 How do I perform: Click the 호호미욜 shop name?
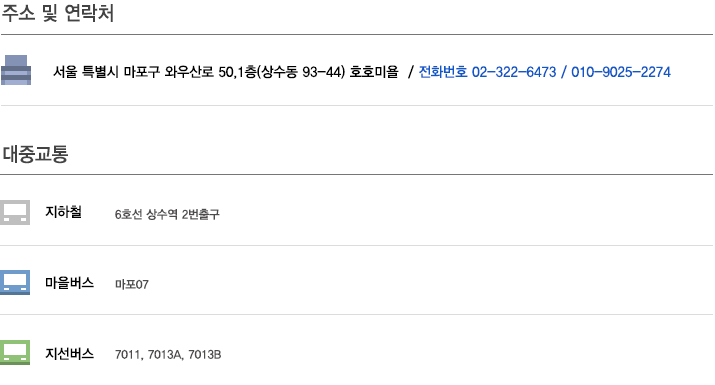click(374, 72)
